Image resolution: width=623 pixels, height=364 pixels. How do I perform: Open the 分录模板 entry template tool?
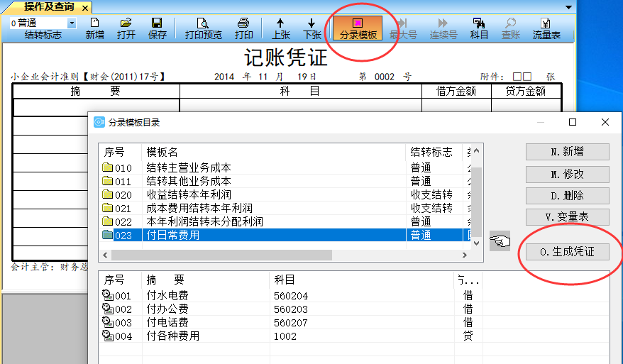click(x=358, y=28)
